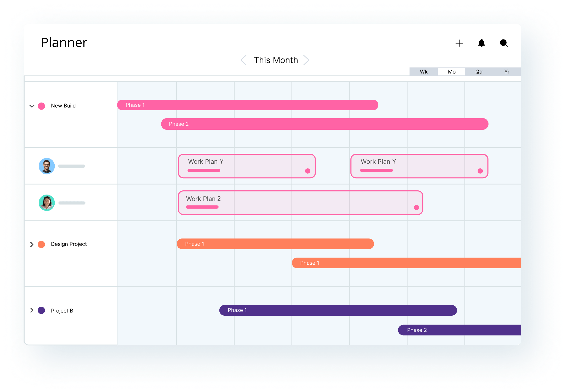
Task: Select the first assignee's avatar
Action: pos(47,166)
